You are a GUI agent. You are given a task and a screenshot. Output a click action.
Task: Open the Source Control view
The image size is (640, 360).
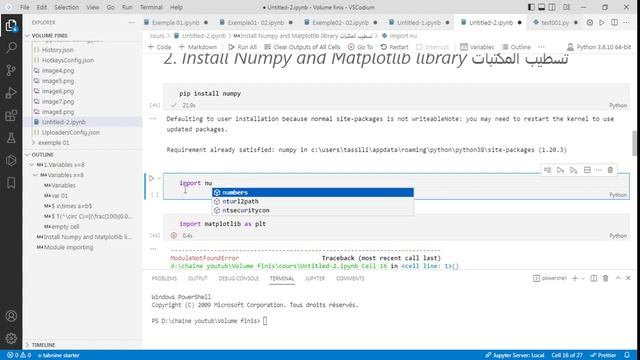pyautogui.click(x=11, y=70)
